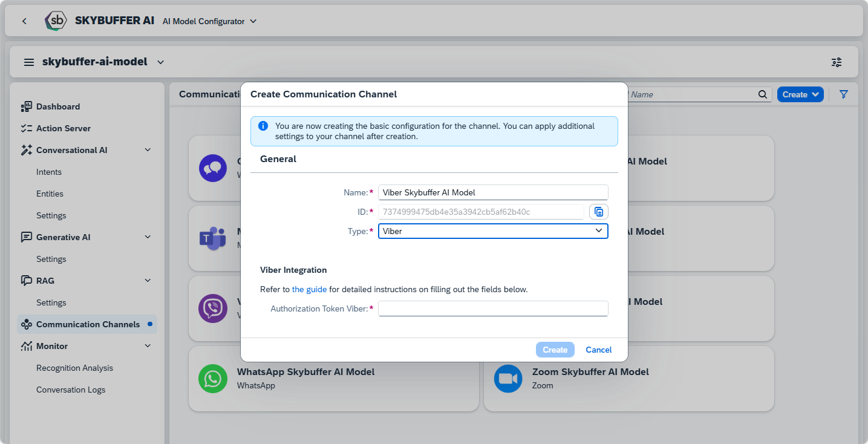Open Settings under RAG

[x=51, y=302]
